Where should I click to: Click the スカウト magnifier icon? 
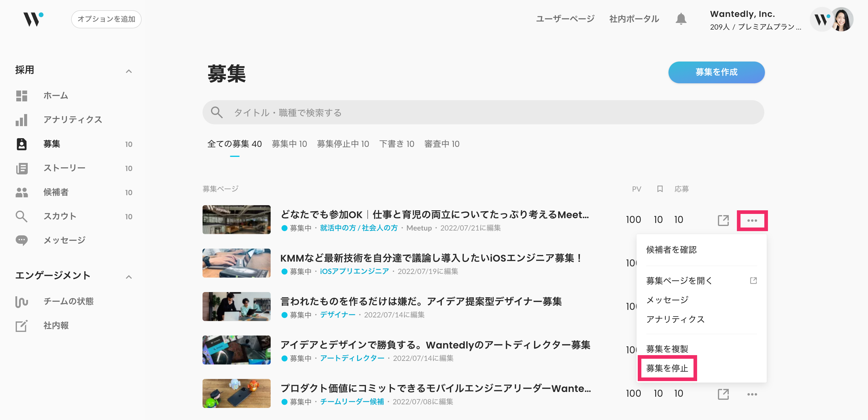22,216
